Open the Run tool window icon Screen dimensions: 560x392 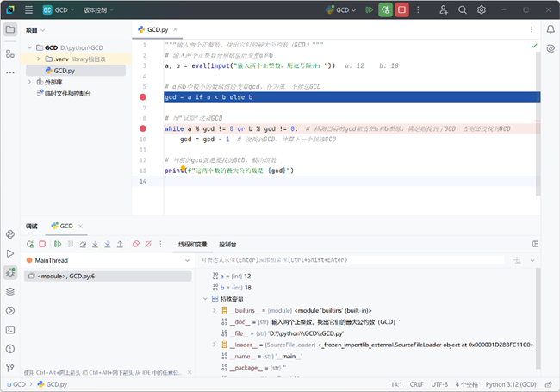[10, 253]
